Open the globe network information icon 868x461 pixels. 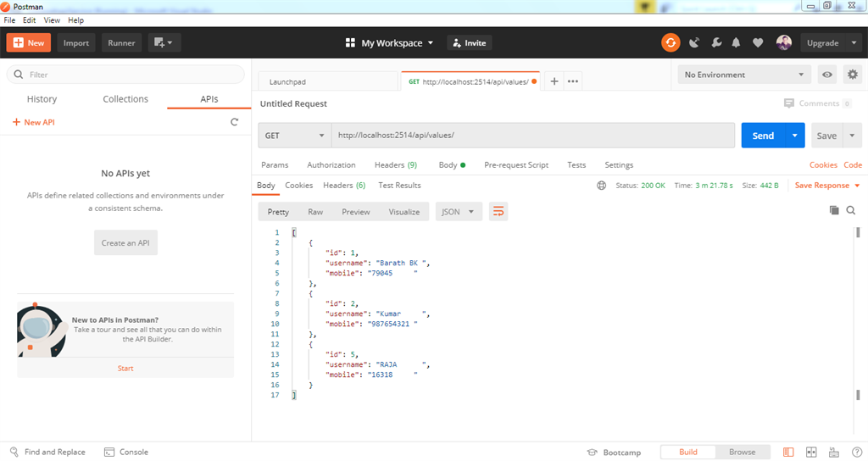click(602, 186)
